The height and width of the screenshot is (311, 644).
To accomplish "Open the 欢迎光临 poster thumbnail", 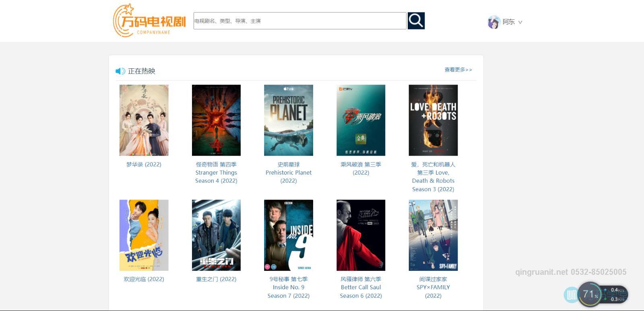I will 144,235.
